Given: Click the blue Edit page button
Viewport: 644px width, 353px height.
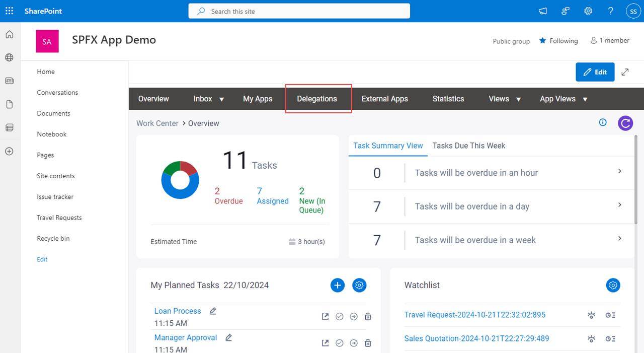Looking at the screenshot, I should (595, 72).
